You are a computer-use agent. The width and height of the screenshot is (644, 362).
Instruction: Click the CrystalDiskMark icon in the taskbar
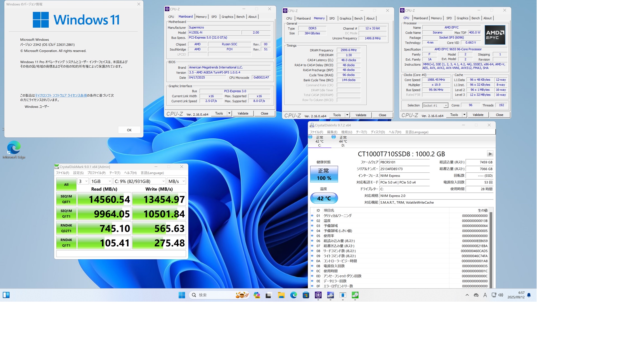tap(355, 295)
